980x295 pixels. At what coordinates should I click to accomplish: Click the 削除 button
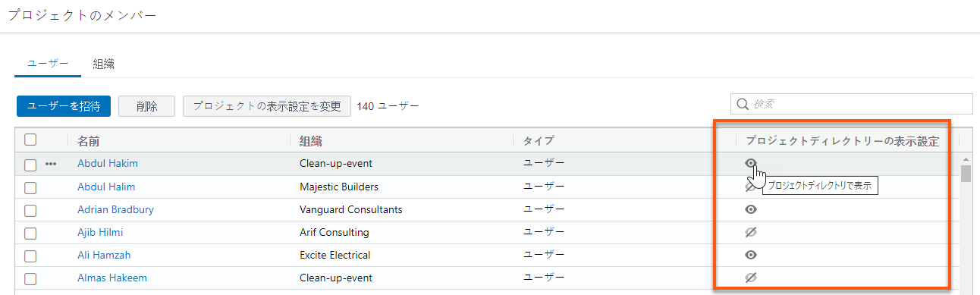coord(147,106)
